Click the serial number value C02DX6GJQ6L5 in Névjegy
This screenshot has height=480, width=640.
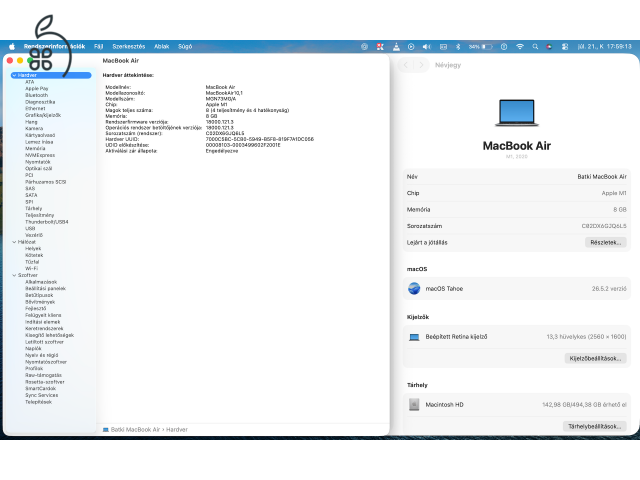click(x=604, y=226)
